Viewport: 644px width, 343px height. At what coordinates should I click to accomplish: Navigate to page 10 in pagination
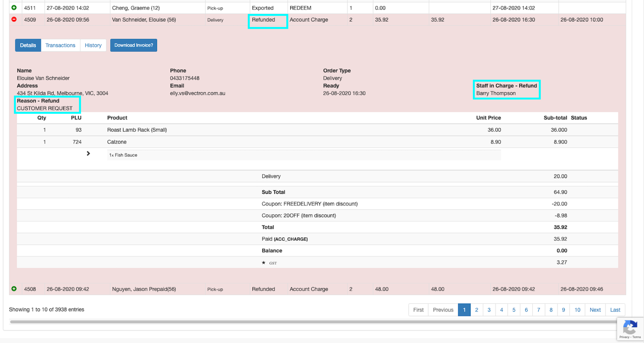click(x=577, y=310)
